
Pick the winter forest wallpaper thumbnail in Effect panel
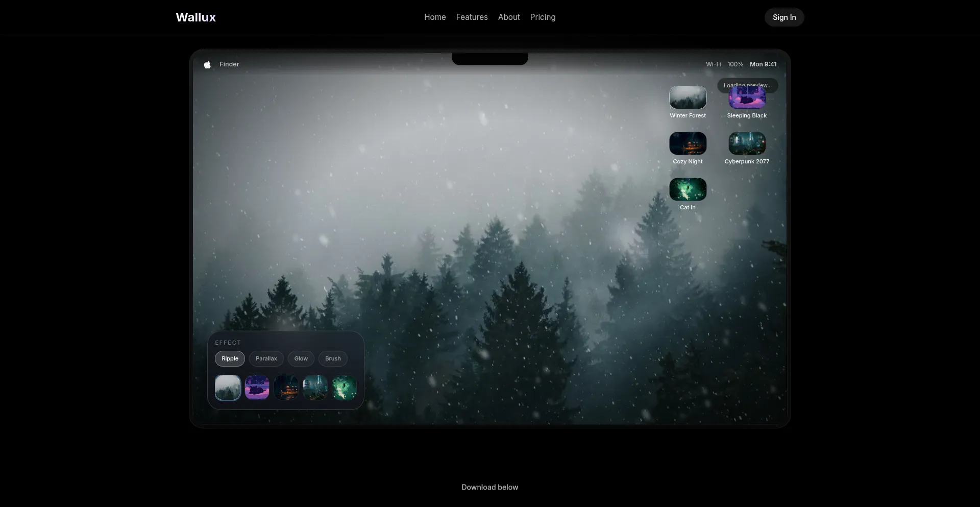click(228, 388)
